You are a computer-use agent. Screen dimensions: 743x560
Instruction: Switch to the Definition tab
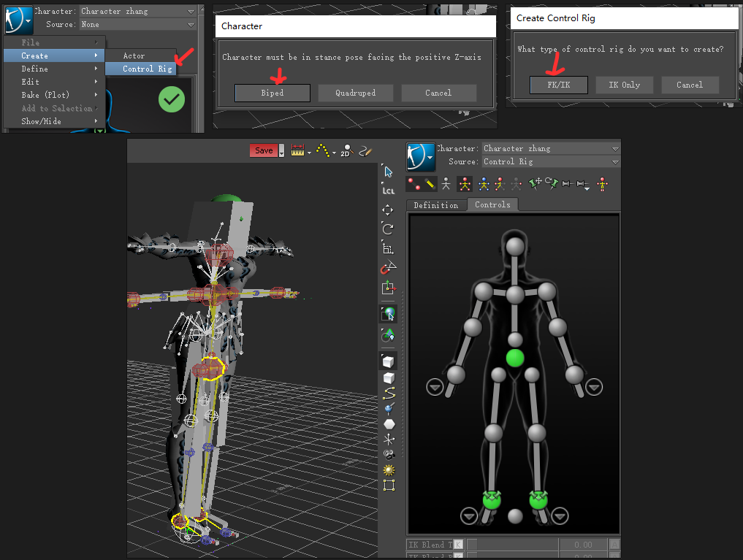tap(436, 205)
